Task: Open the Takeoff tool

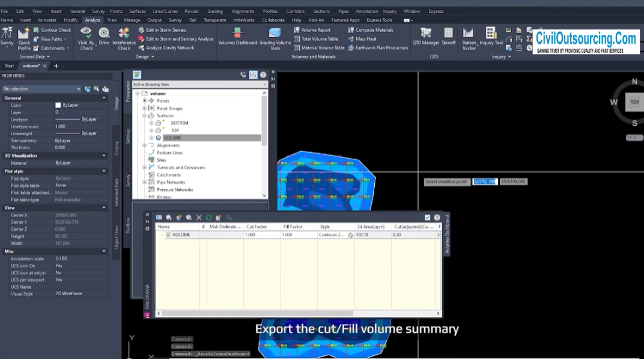Action: coord(449,36)
